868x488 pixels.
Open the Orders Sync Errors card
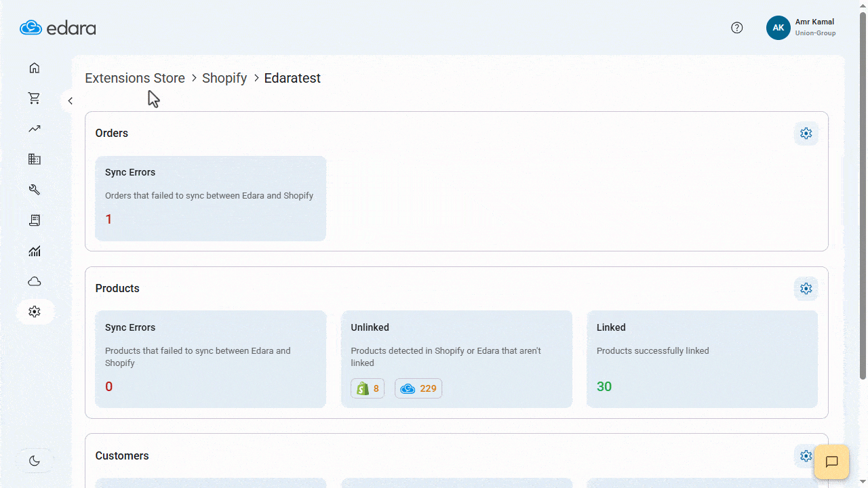[x=210, y=199]
